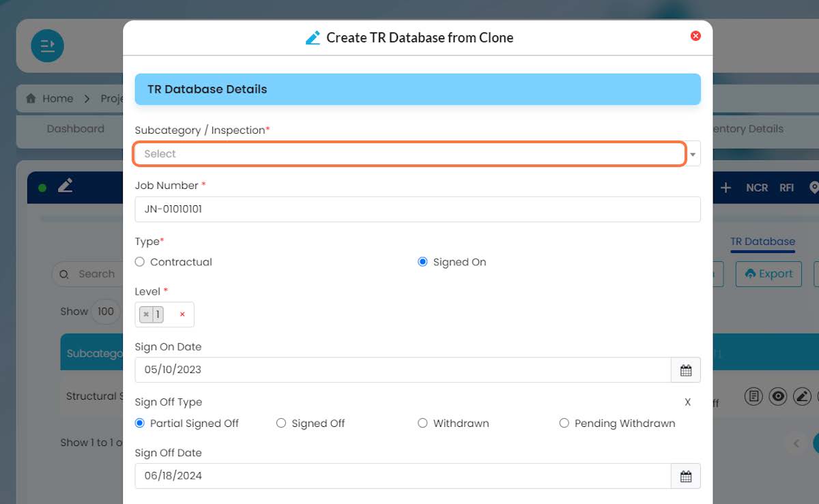Click the Export button

[768, 273]
